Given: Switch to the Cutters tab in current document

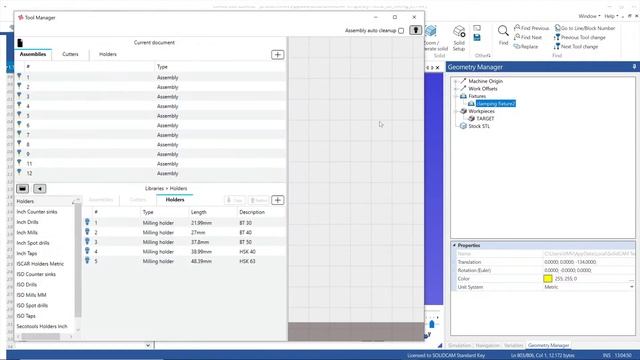Looking at the screenshot, I should pyautogui.click(x=70, y=54).
